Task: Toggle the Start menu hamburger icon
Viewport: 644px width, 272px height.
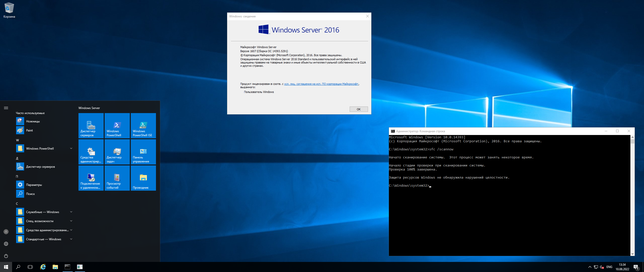Action: (6, 108)
